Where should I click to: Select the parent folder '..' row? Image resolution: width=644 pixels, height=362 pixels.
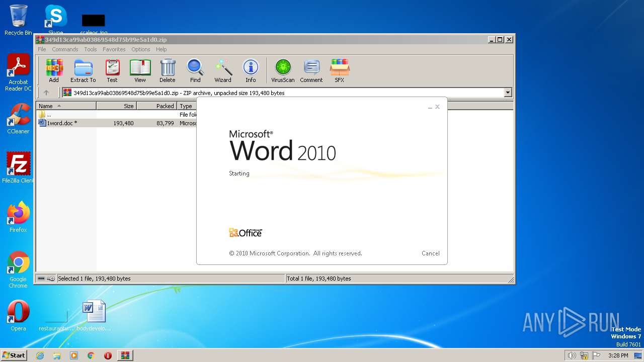pos(117,115)
